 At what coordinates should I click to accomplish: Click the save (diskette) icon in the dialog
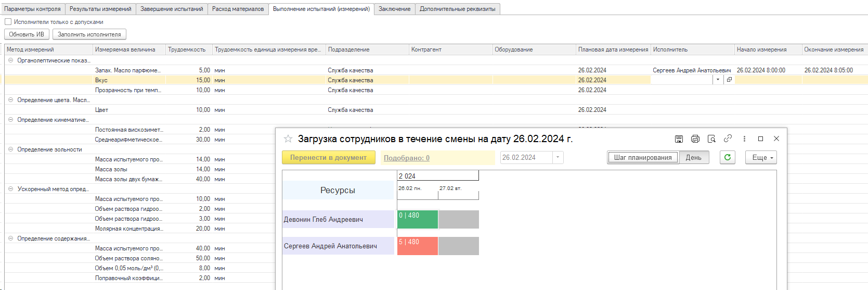(679, 138)
